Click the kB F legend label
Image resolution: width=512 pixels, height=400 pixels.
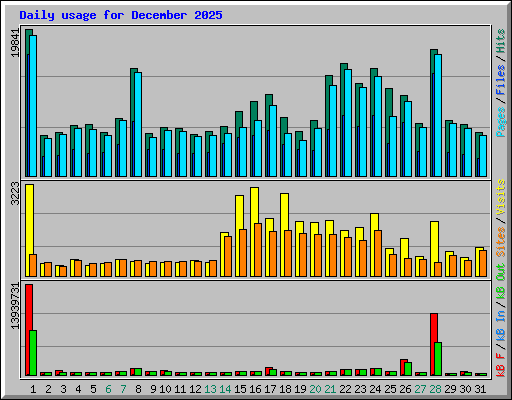[x=501, y=365]
